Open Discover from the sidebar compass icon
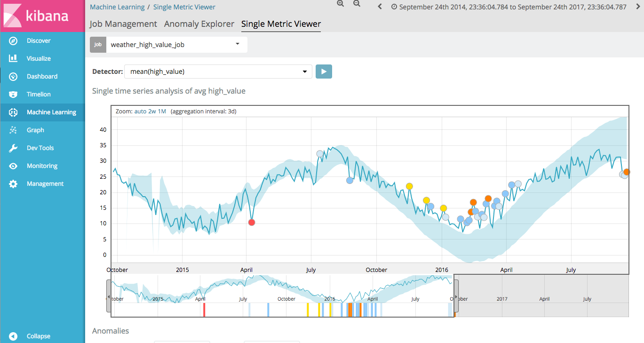This screenshot has height=343, width=644. 13,41
